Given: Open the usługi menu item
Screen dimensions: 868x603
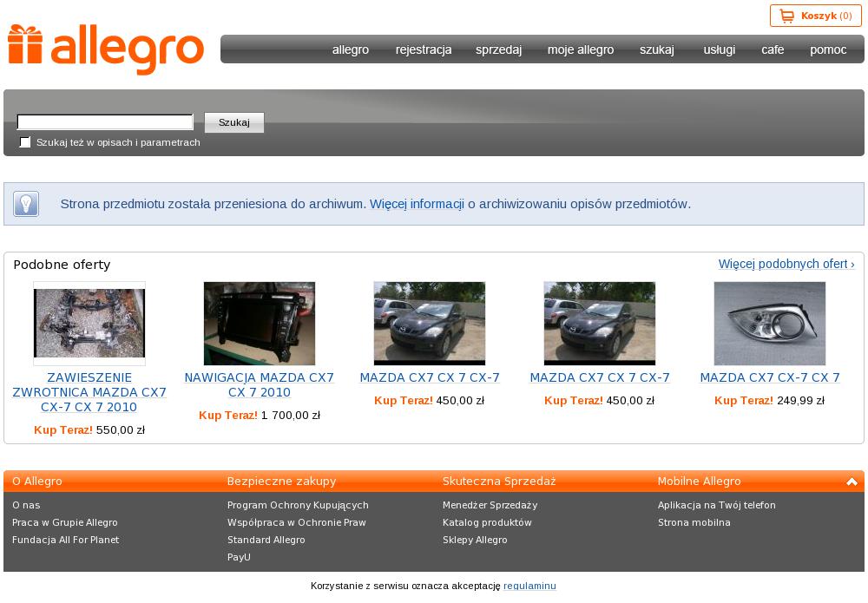Looking at the screenshot, I should 719,49.
